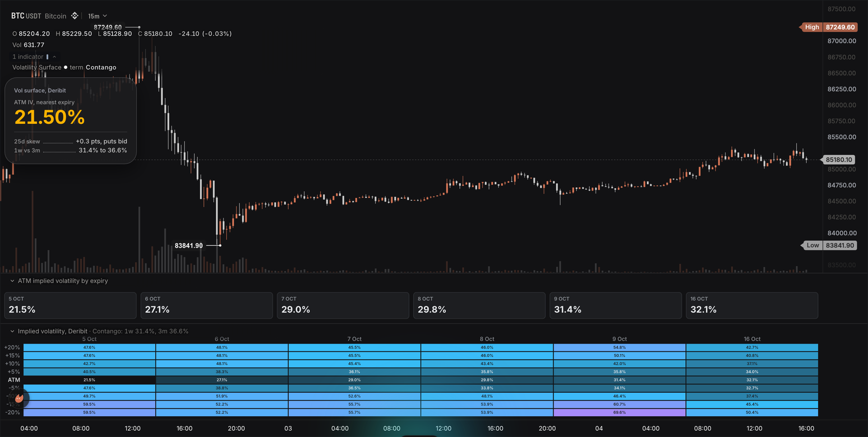Select the 5 OCT 21.5% expiry card

(x=71, y=305)
